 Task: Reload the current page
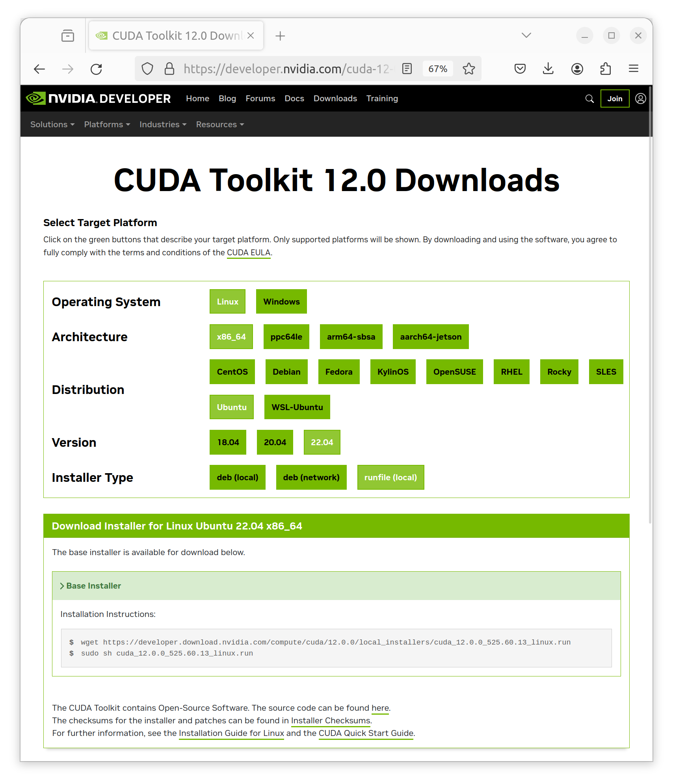point(96,69)
